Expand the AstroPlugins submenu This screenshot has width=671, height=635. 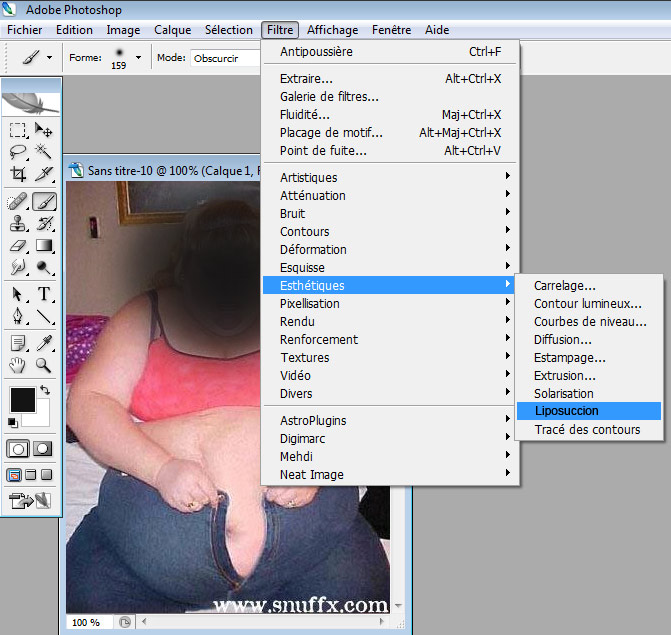[389, 420]
